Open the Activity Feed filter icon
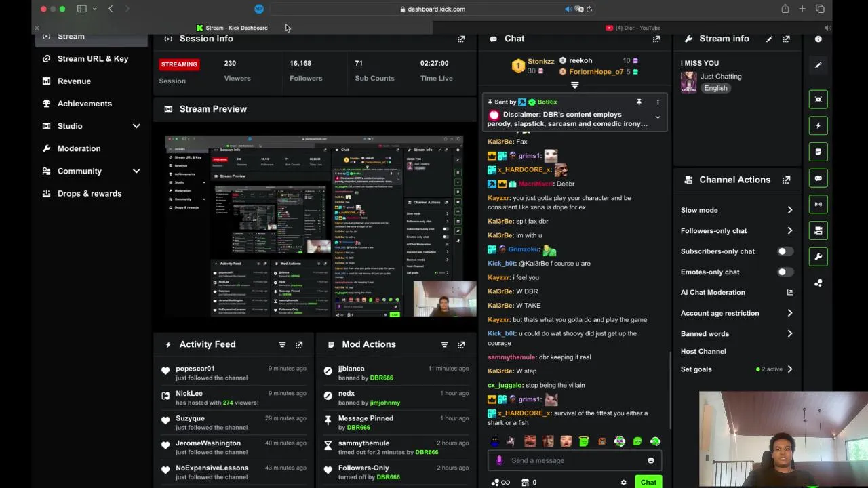This screenshot has height=488, width=868. tap(282, 345)
